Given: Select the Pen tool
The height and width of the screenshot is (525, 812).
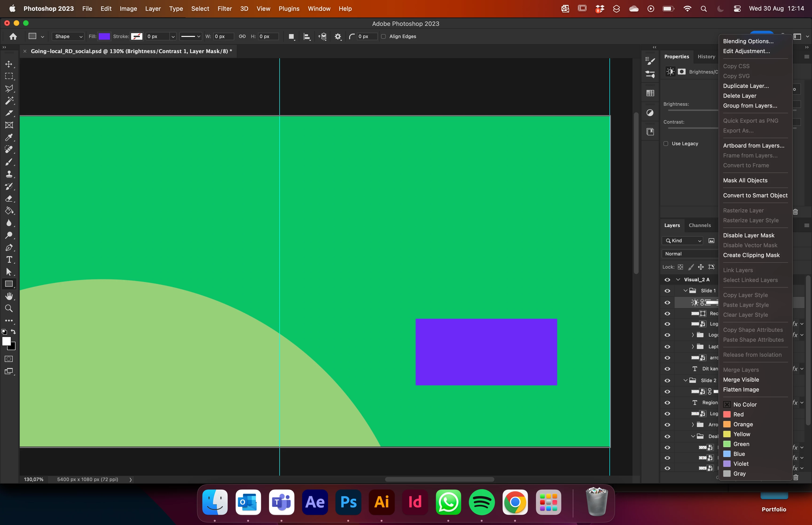Looking at the screenshot, I should point(9,247).
